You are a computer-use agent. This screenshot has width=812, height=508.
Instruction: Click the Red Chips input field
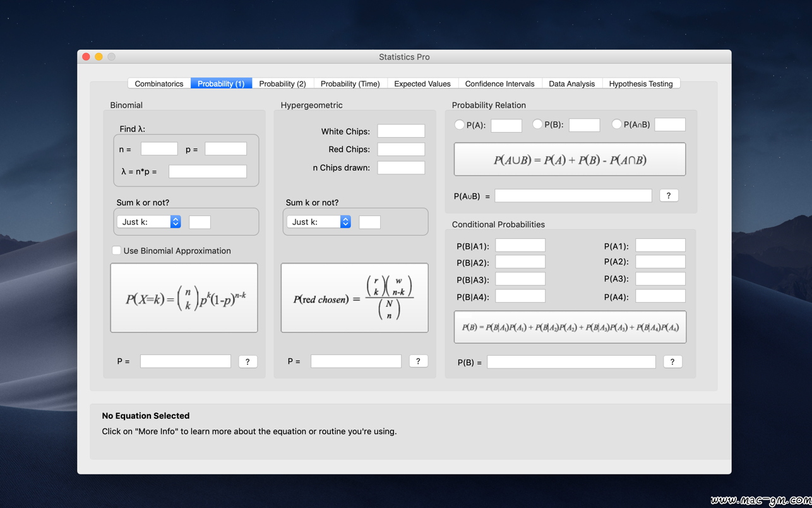tap(401, 149)
